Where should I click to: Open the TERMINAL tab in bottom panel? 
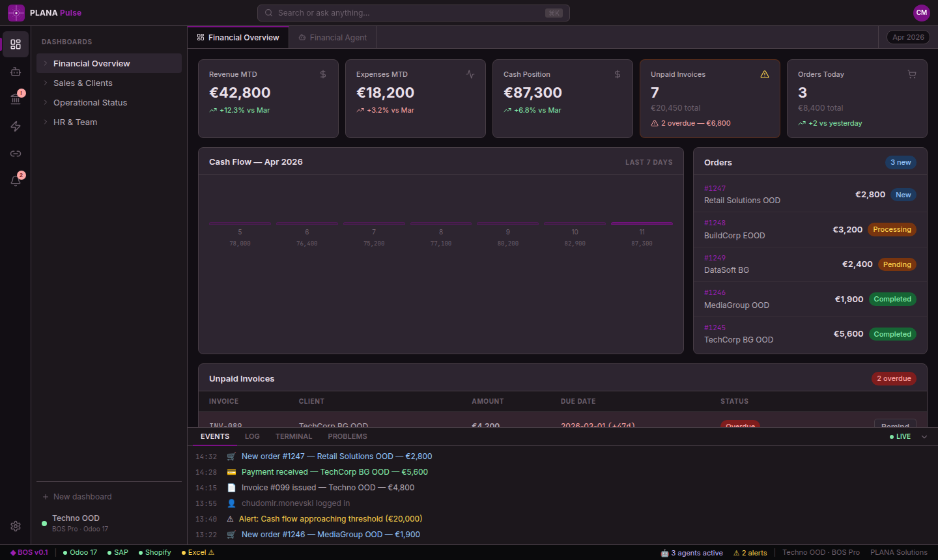[293, 437]
